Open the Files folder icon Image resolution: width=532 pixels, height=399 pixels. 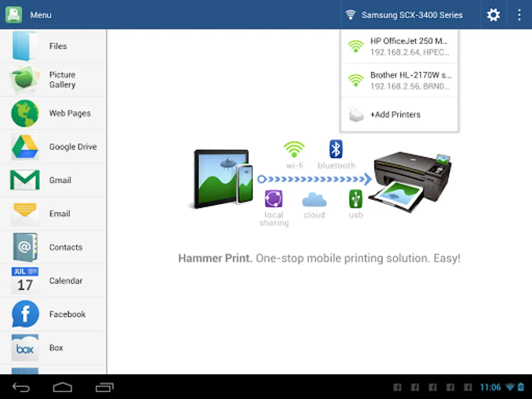tap(24, 46)
